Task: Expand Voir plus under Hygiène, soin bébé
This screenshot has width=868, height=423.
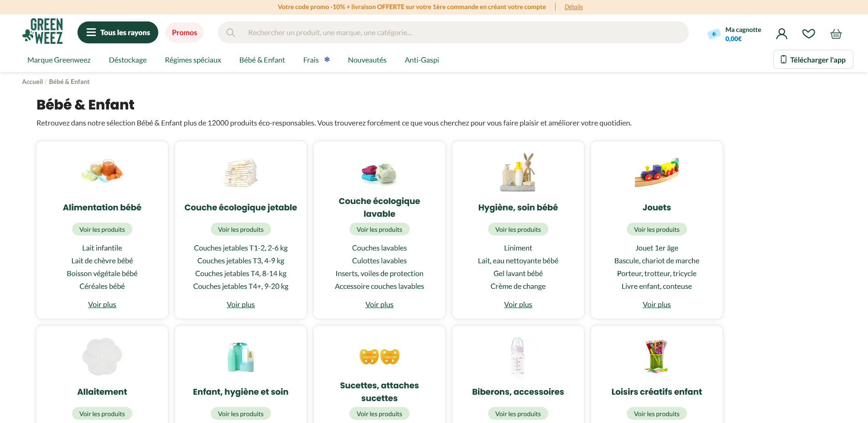Action: pos(518,304)
